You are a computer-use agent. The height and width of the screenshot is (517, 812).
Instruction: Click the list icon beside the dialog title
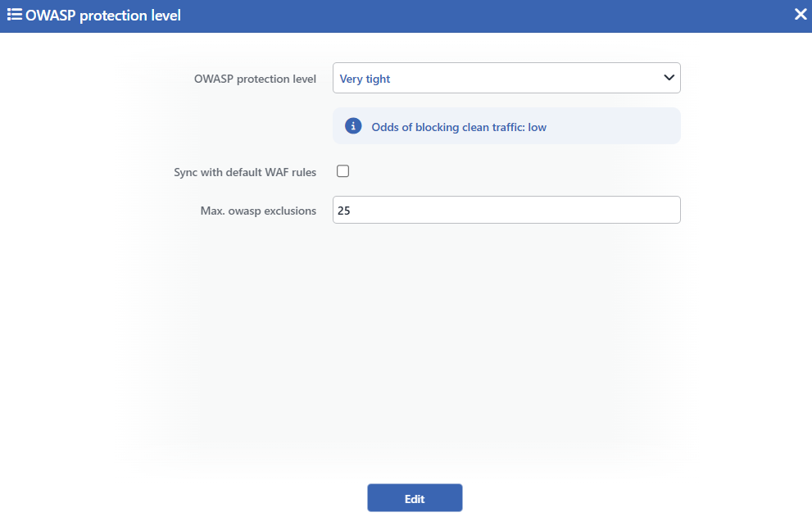click(15, 15)
